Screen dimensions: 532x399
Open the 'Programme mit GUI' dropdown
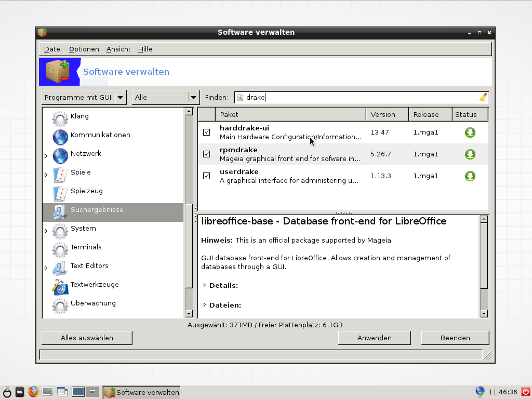point(84,97)
